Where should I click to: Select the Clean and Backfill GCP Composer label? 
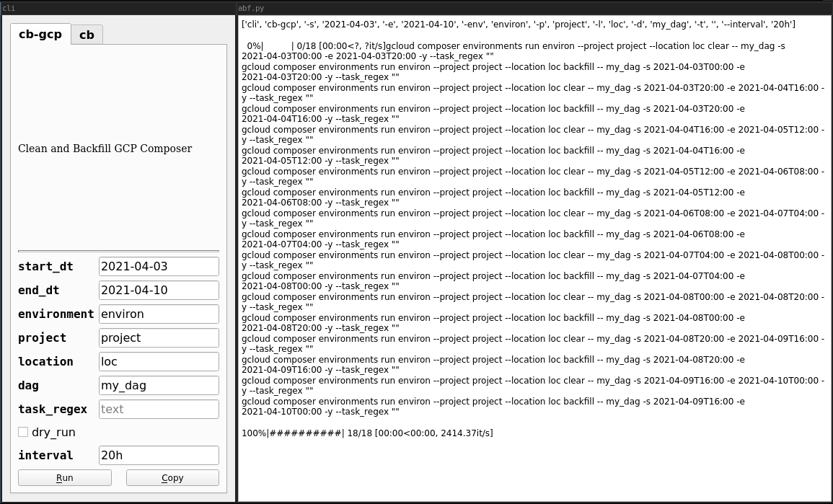[x=105, y=149]
